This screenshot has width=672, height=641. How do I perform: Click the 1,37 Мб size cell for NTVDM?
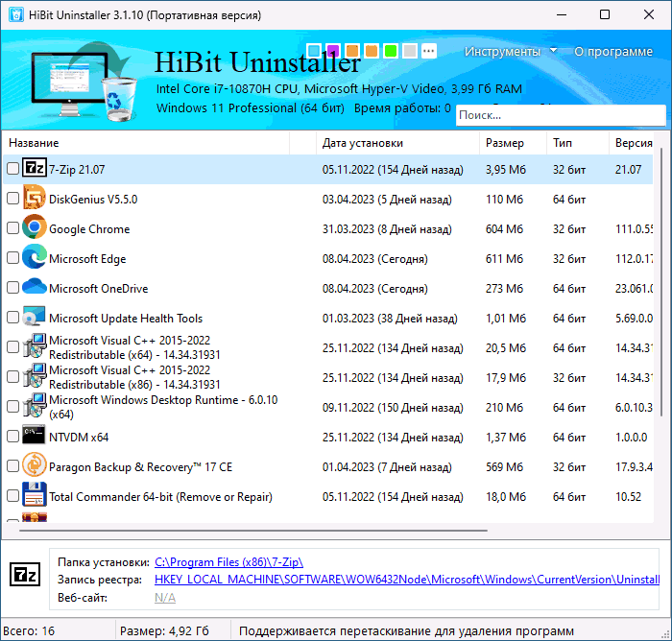505,437
